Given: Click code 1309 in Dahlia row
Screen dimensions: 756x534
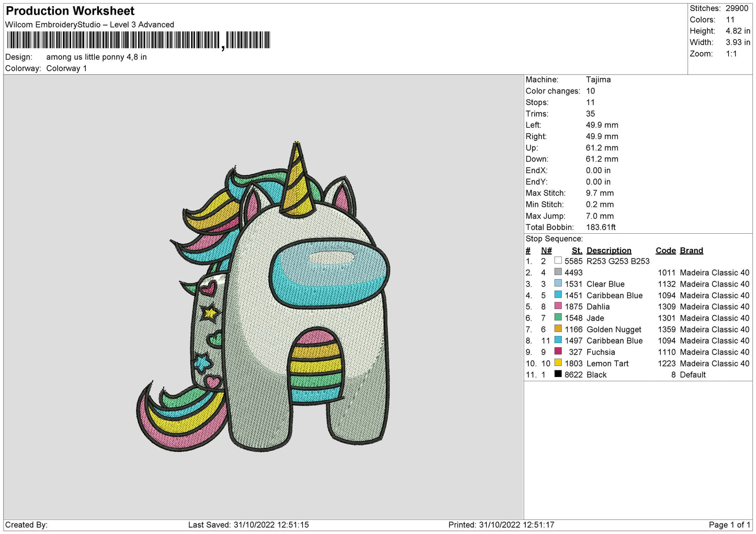Looking at the screenshot, I should [667, 307].
